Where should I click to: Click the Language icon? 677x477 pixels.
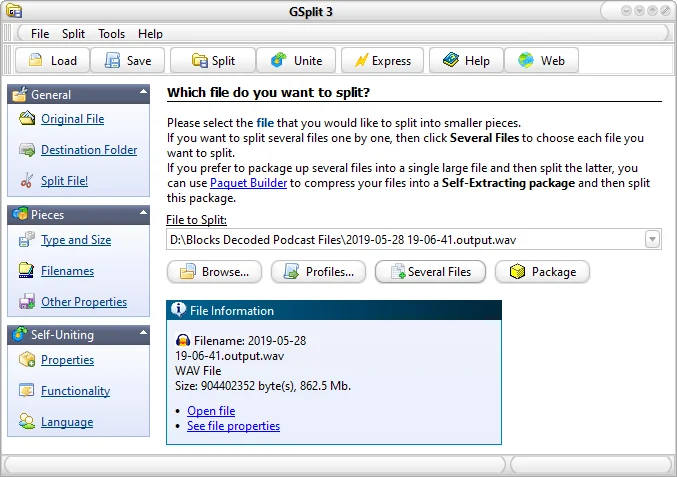27,421
